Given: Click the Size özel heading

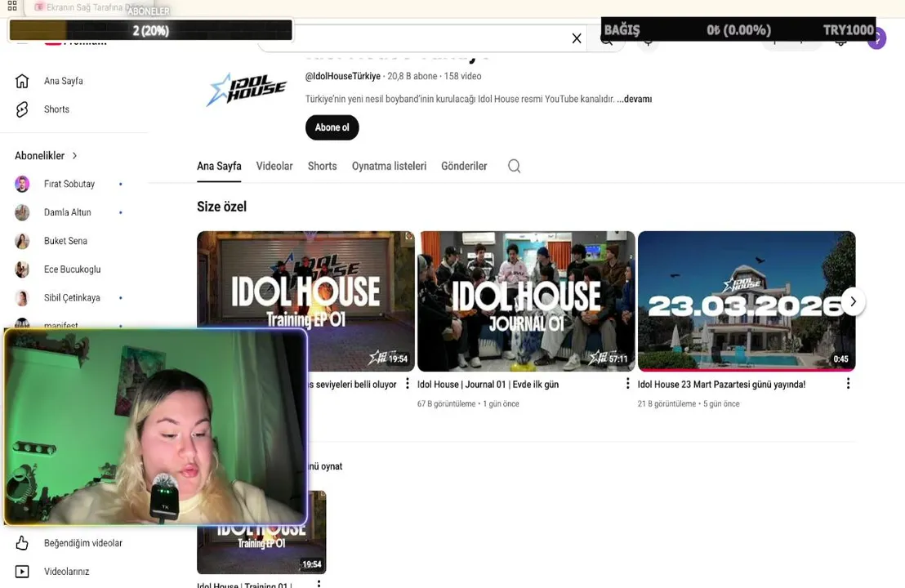Looking at the screenshot, I should pyautogui.click(x=221, y=207).
